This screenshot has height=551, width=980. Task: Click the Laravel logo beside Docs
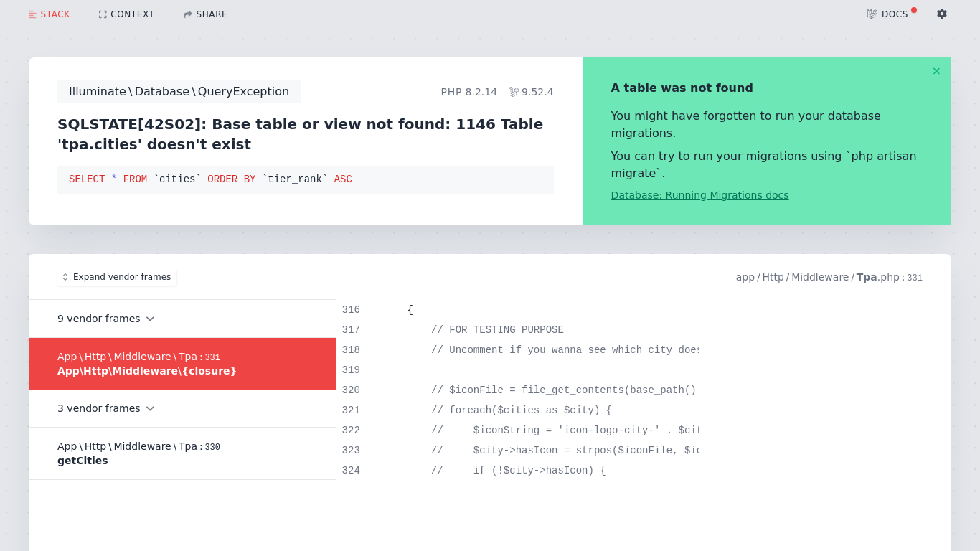pos(872,14)
